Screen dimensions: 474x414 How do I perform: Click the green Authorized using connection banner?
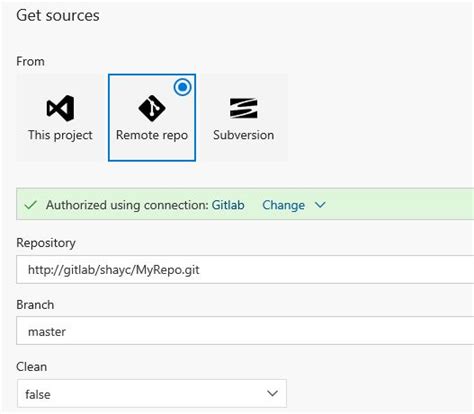point(245,204)
